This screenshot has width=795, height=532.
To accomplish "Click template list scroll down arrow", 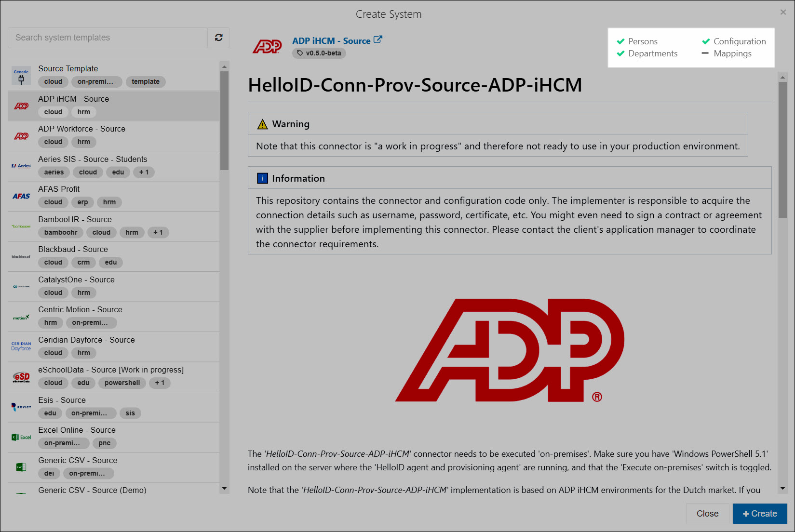I will pyautogui.click(x=224, y=489).
